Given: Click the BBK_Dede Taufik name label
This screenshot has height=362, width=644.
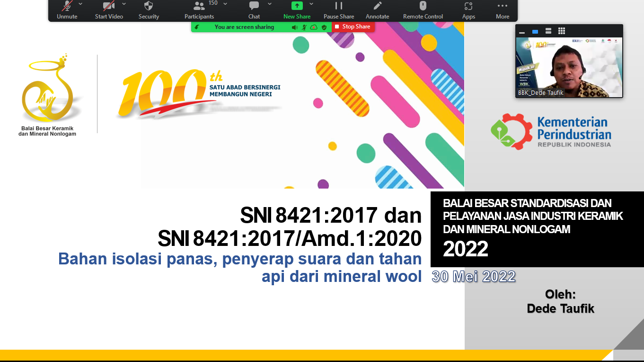Looking at the screenshot, I should 541,93.
